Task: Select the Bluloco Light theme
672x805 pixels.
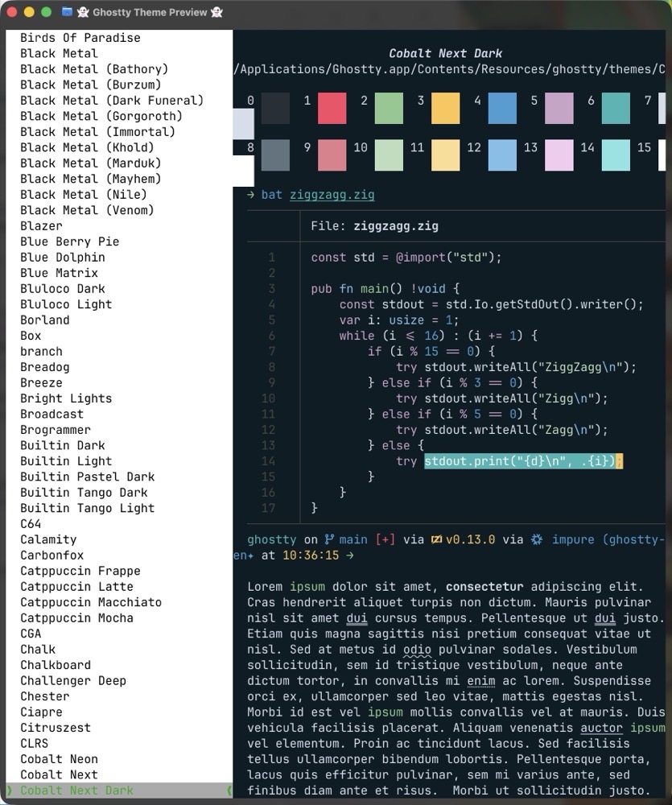Action: (x=66, y=304)
